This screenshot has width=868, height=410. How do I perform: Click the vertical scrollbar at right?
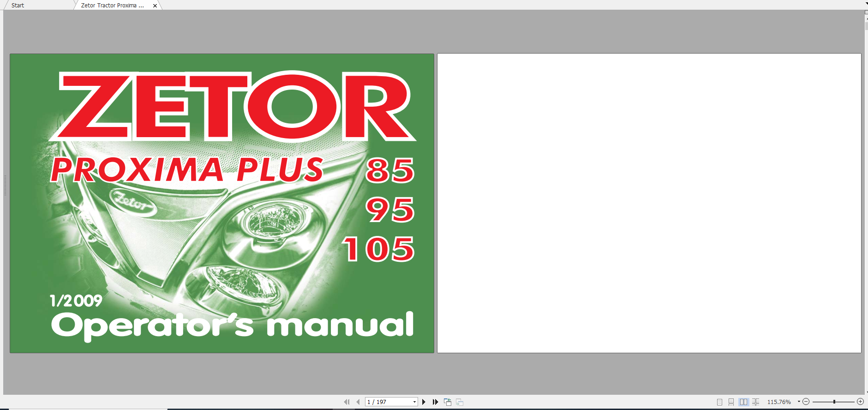pos(866,203)
